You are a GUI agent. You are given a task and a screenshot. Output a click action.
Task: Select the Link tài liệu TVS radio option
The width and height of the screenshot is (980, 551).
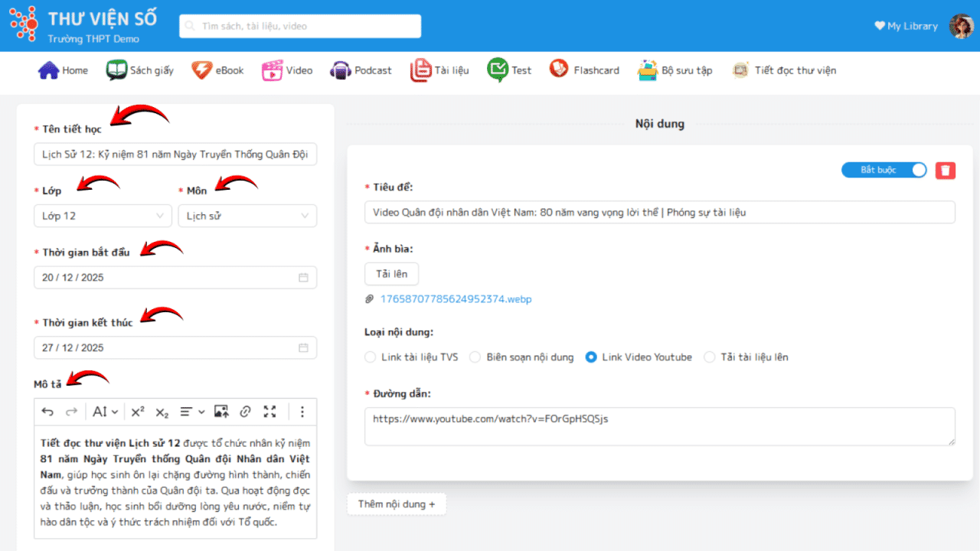371,357
